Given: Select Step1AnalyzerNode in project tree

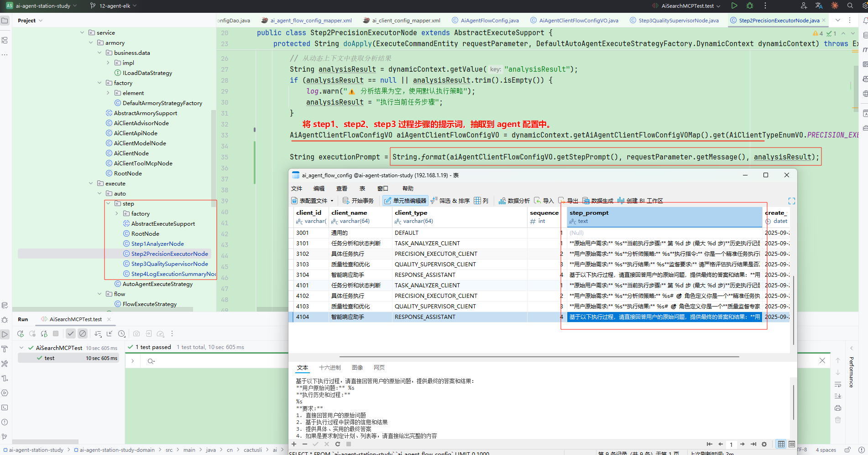Looking at the screenshot, I should [x=157, y=244].
